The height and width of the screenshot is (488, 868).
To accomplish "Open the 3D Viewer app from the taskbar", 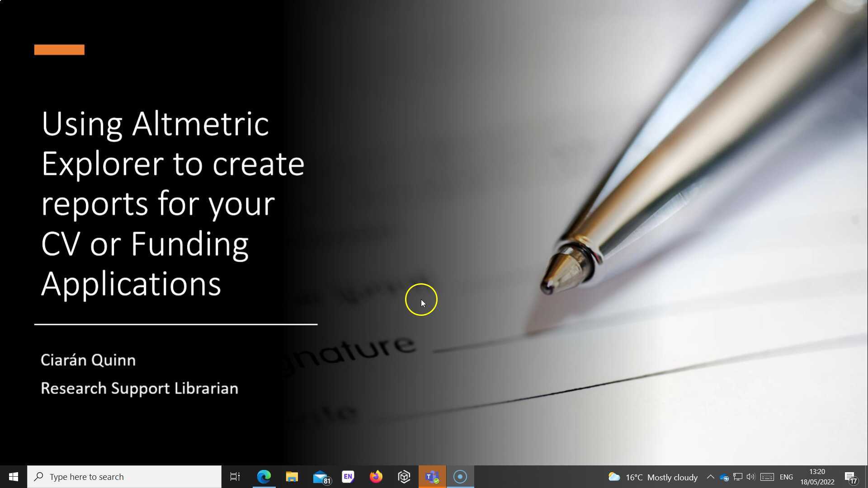I will (x=404, y=476).
